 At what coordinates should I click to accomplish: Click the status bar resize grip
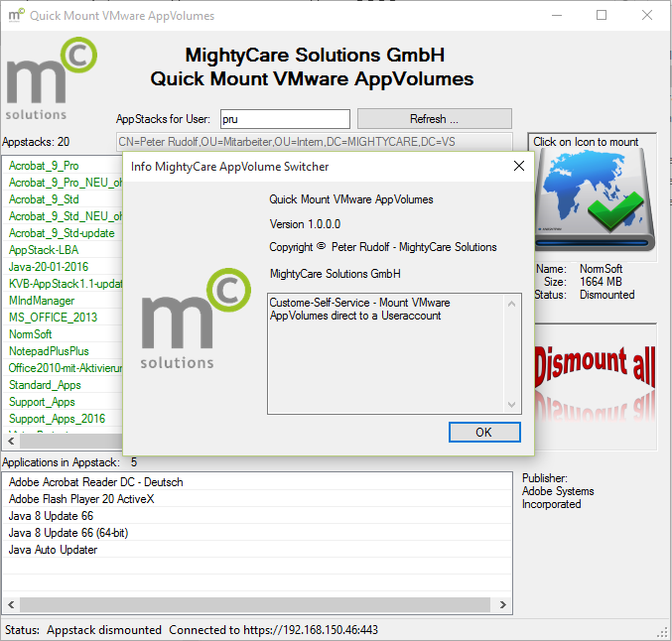(664, 633)
